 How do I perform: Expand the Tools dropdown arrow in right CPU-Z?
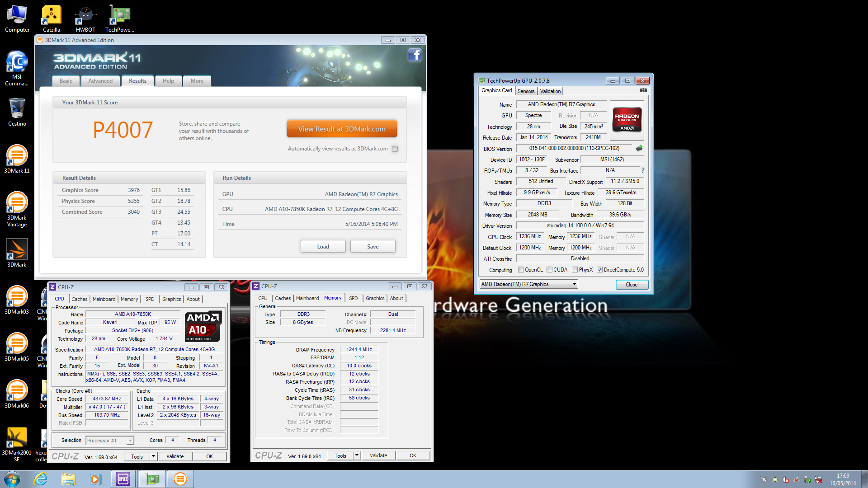tap(357, 455)
